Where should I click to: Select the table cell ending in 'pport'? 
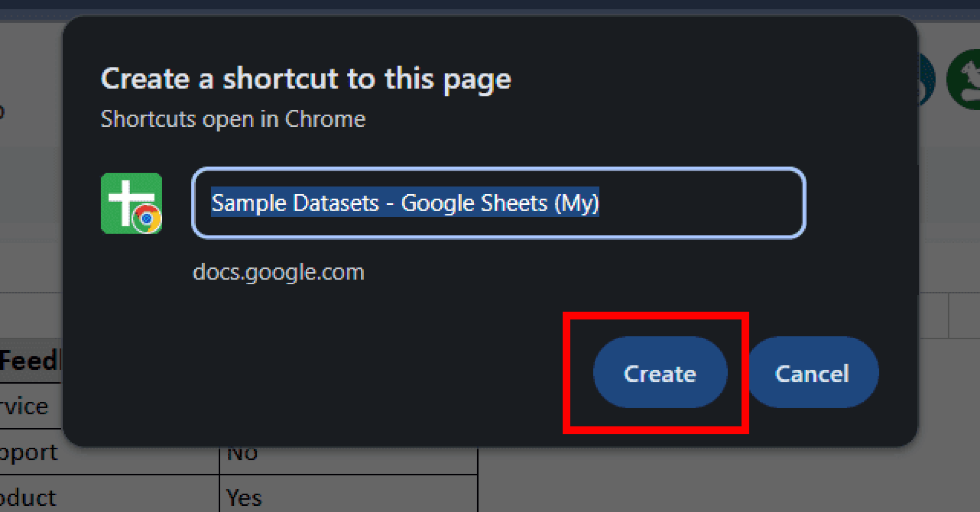(x=30, y=453)
